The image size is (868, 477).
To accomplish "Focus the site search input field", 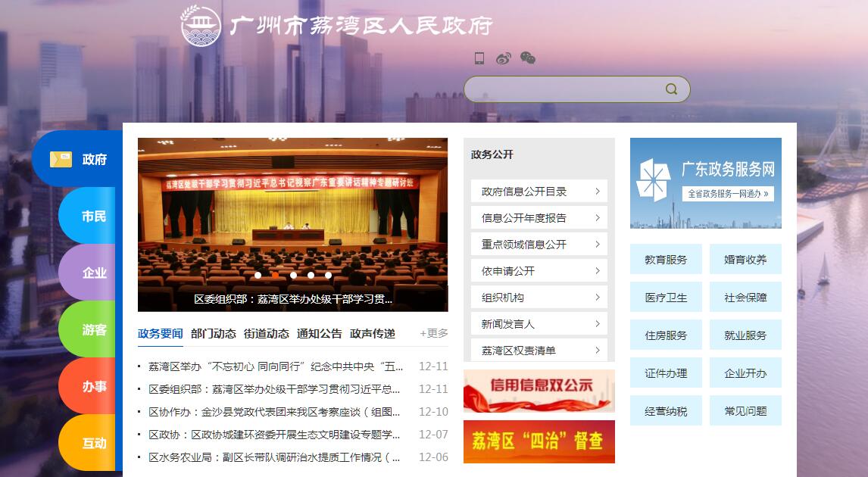I will (577, 89).
